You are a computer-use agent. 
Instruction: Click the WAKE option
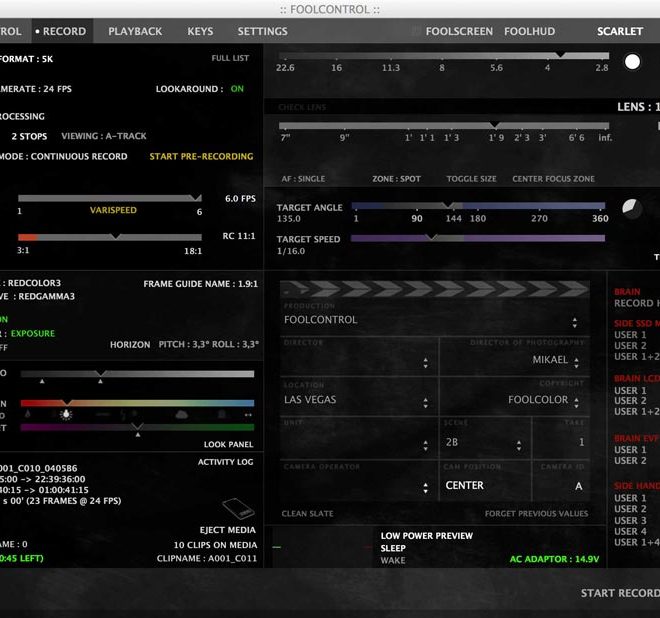[x=393, y=560]
